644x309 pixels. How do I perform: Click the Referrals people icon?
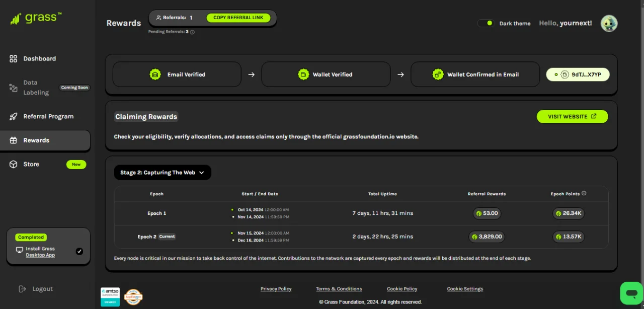159,18
